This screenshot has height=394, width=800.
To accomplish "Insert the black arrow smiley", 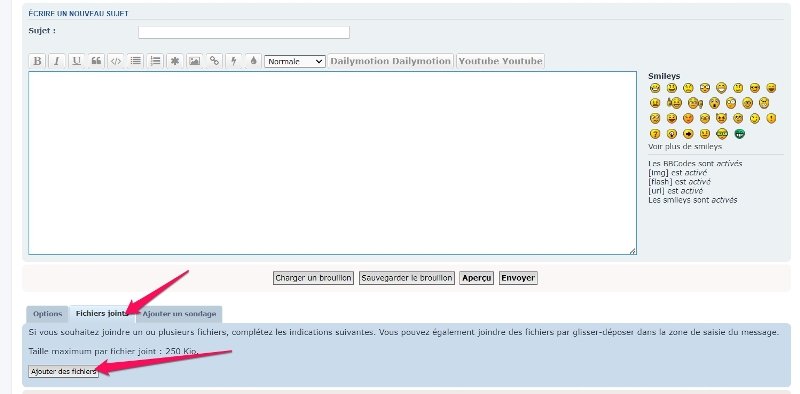I will pyautogui.click(x=688, y=134).
